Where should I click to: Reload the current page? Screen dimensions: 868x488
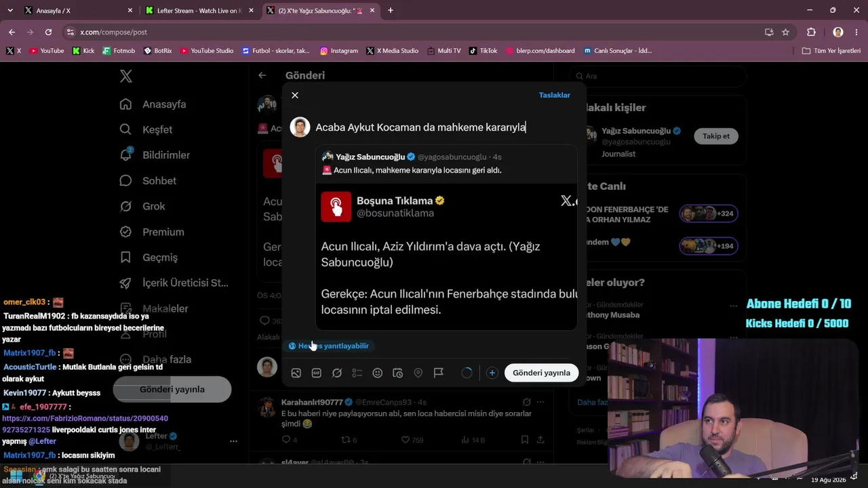[x=48, y=32]
